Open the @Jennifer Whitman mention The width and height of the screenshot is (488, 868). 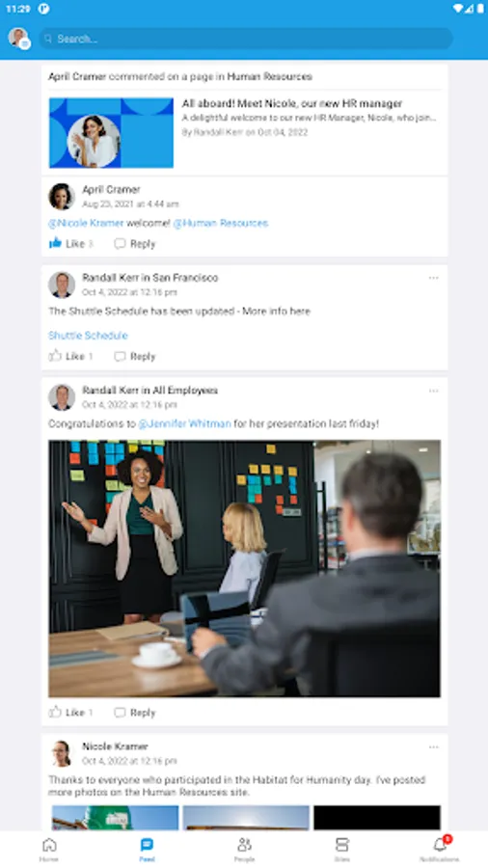(x=184, y=423)
